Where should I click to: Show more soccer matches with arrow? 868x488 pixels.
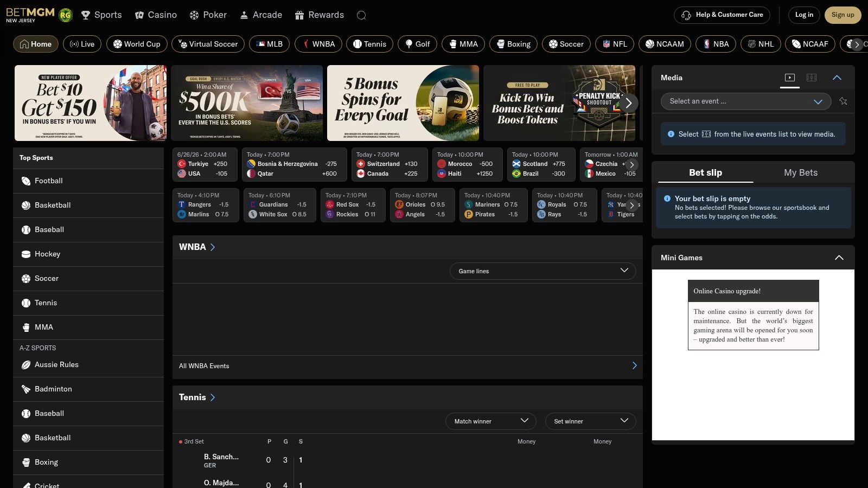631,165
